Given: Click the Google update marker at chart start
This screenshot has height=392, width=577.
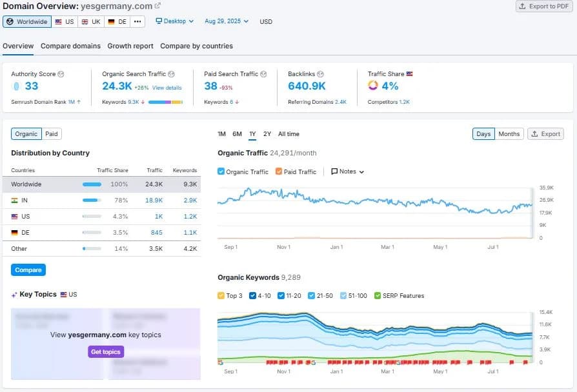Looking at the screenshot, I should [x=221, y=362].
